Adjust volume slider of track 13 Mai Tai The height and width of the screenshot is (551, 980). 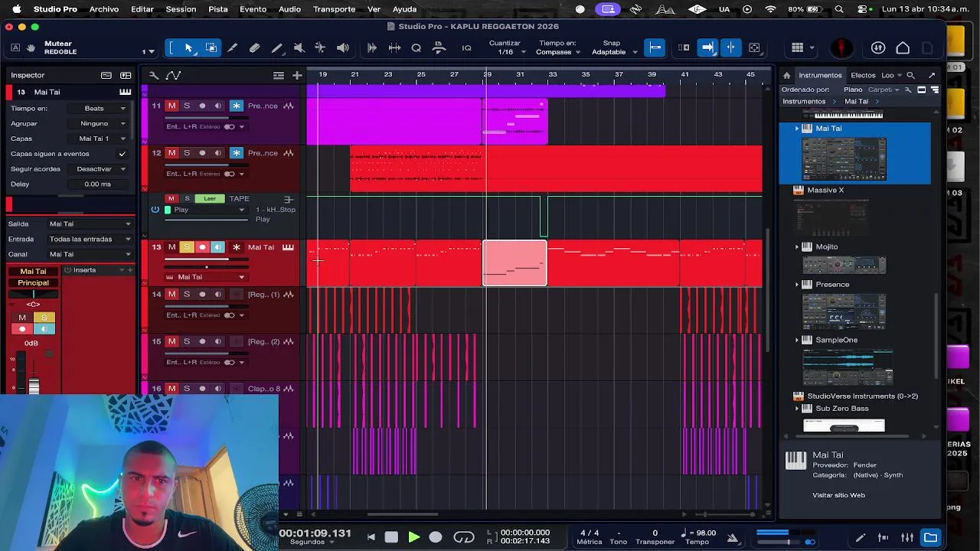207,260
